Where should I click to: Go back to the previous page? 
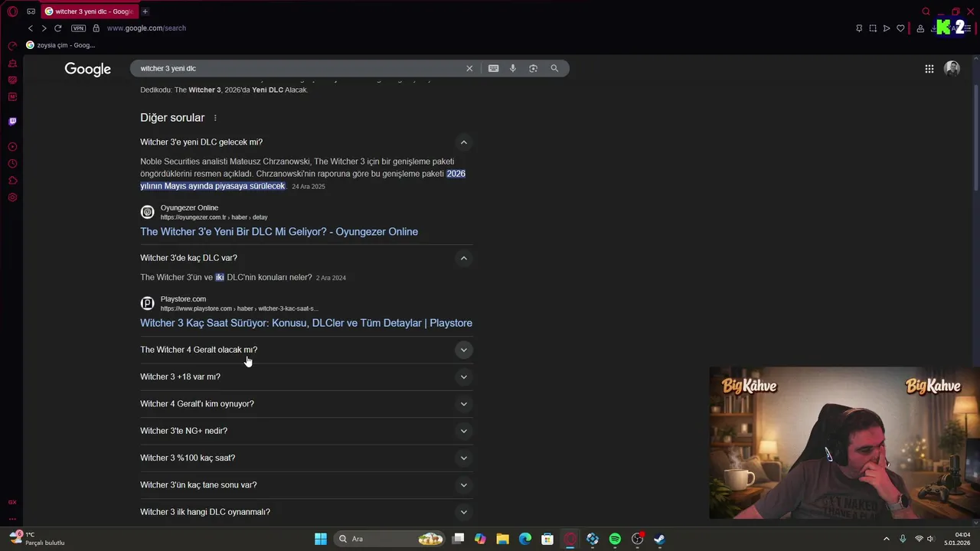[x=31, y=28]
